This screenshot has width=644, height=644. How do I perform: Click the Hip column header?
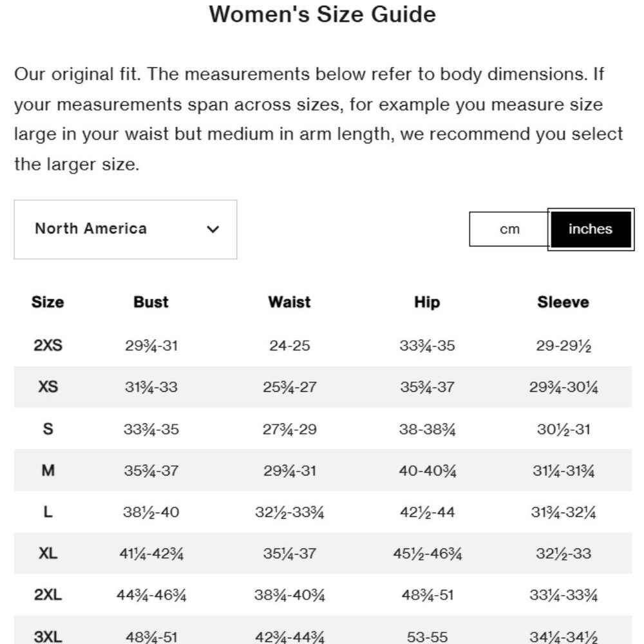click(427, 302)
